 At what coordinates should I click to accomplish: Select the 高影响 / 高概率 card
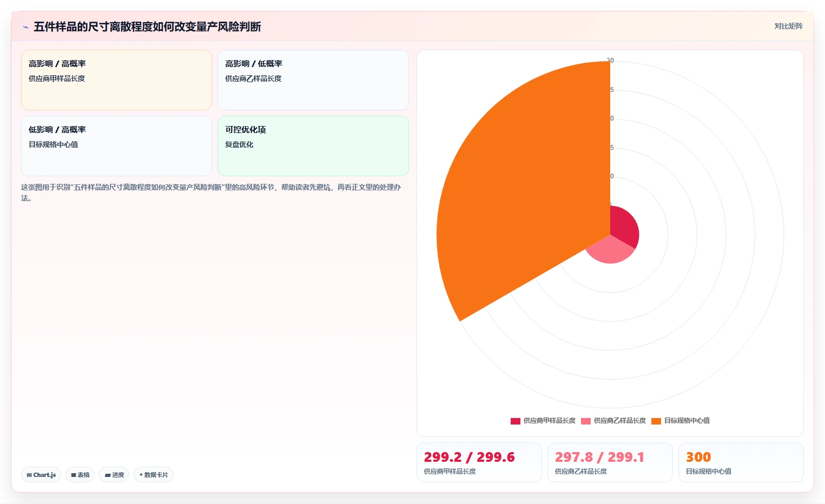[x=116, y=80]
